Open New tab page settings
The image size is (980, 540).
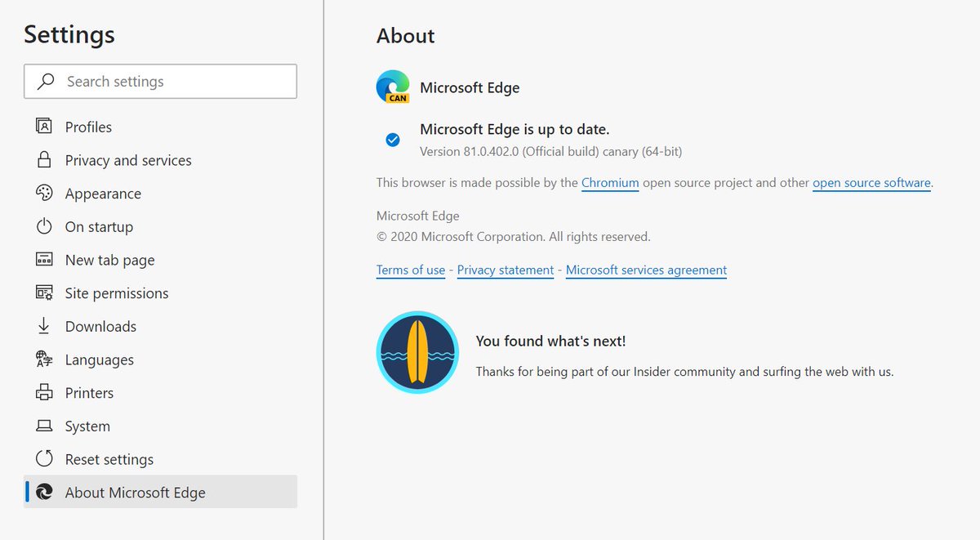pos(160,260)
